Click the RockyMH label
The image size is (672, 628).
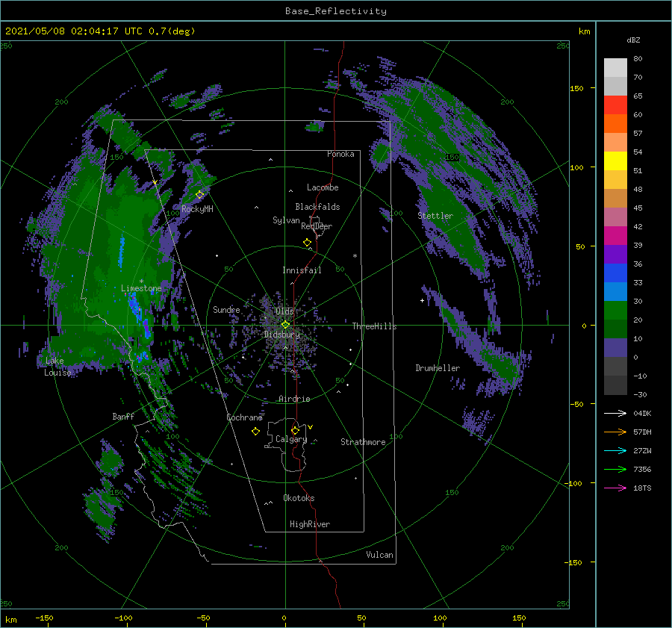(x=197, y=209)
